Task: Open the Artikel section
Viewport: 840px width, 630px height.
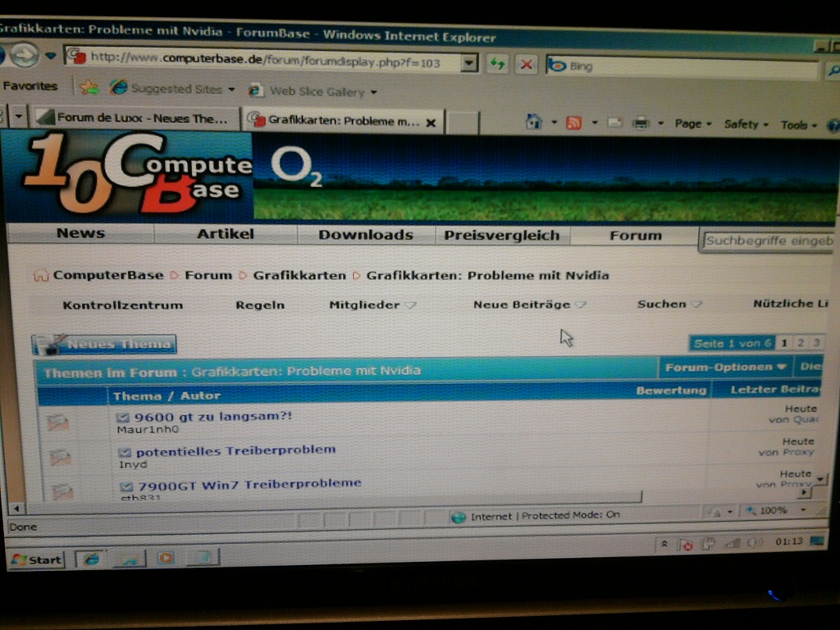Action: point(225,234)
